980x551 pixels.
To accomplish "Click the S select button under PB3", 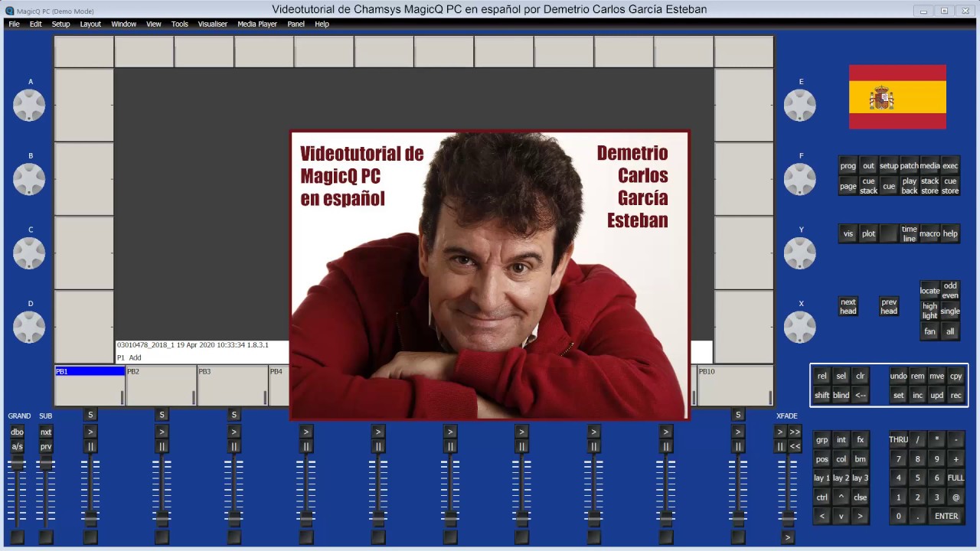I will 234,416.
